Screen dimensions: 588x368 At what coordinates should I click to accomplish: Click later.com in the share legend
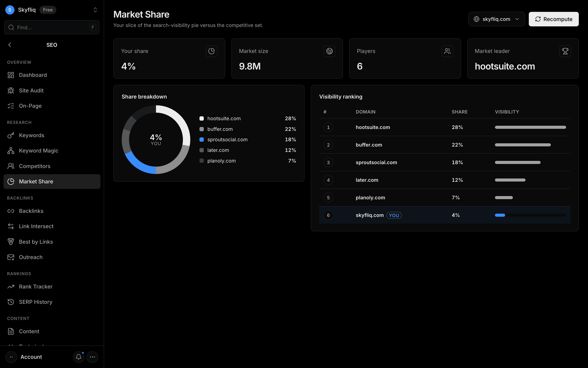(218, 150)
